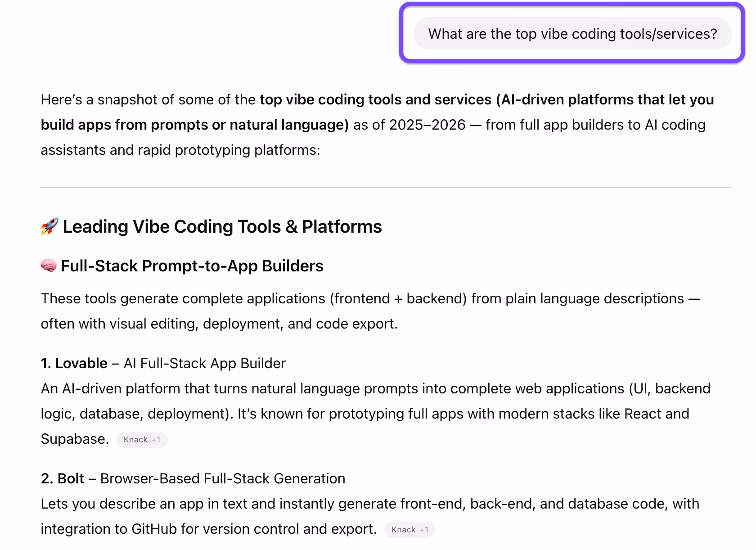Click the +1 counter in the Supabase citation

156,440
